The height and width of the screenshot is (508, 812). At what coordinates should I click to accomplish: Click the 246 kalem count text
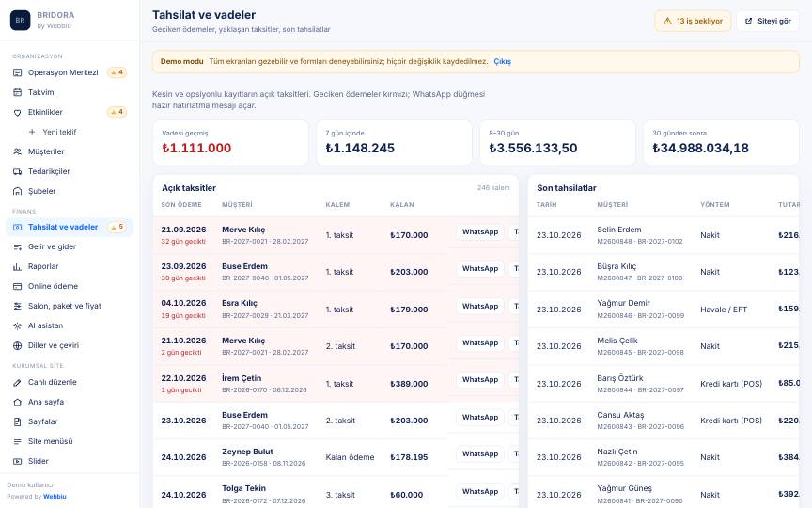click(493, 187)
